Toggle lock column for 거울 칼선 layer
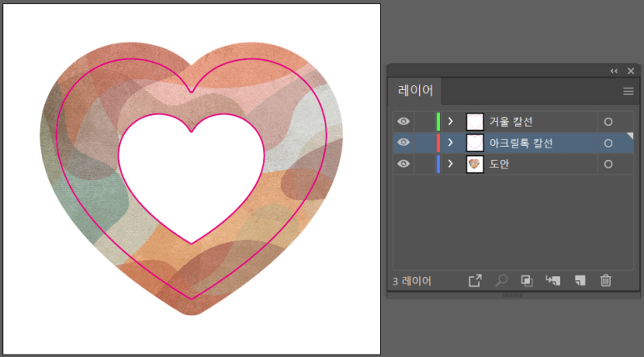The image size is (644, 357). 424,122
